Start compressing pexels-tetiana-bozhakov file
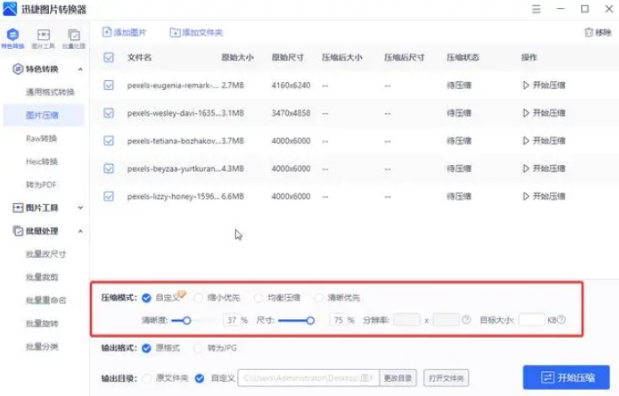The height and width of the screenshot is (396, 619). (x=544, y=141)
